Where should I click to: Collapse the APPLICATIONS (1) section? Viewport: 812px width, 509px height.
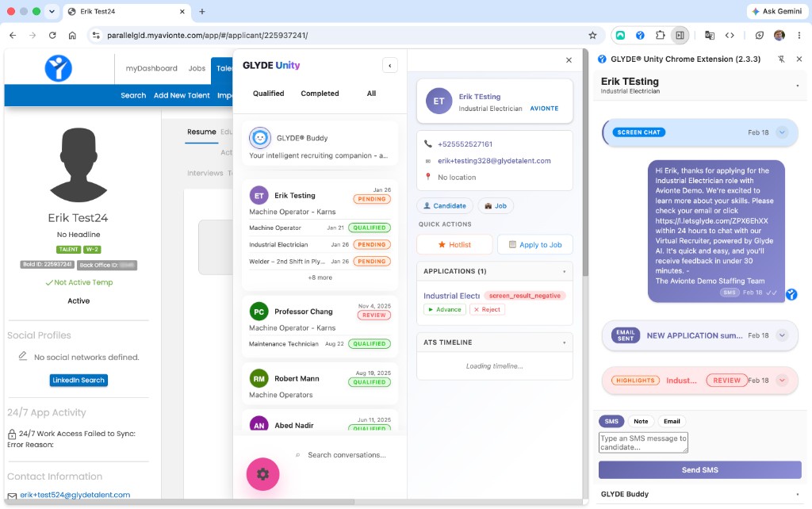pos(565,271)
